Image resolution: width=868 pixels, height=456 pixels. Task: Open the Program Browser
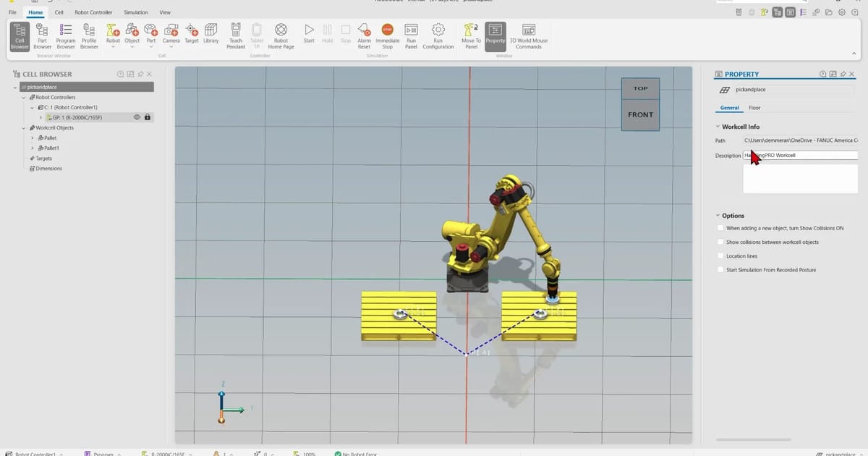(66, 35)
